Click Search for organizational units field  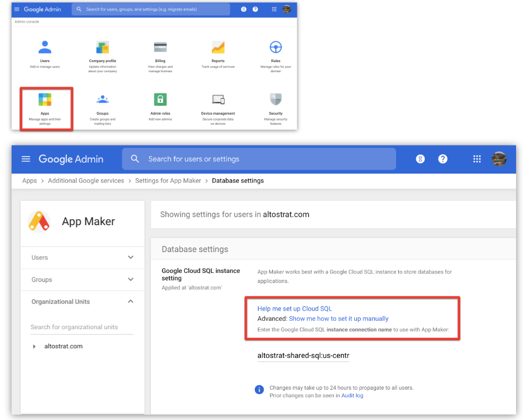point(82,327)
